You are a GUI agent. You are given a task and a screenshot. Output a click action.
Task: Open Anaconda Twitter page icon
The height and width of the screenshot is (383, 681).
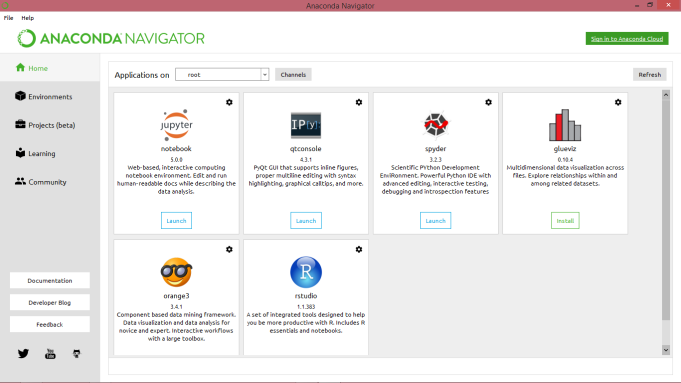[23, 353]
